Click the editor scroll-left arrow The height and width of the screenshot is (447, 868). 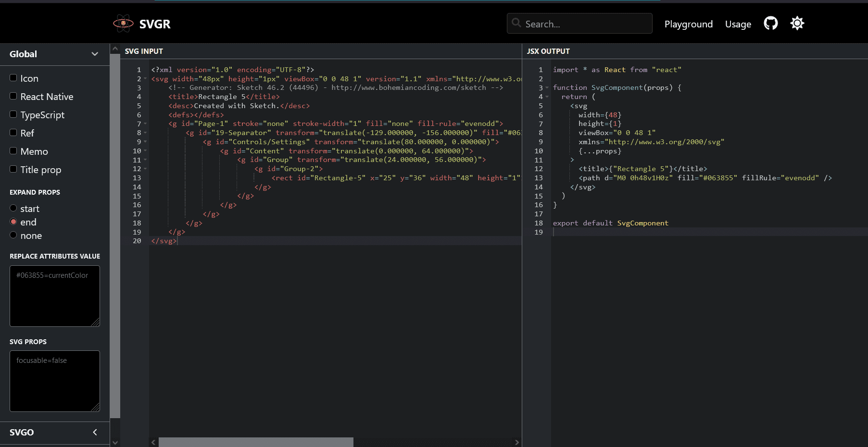coord(153,442)
